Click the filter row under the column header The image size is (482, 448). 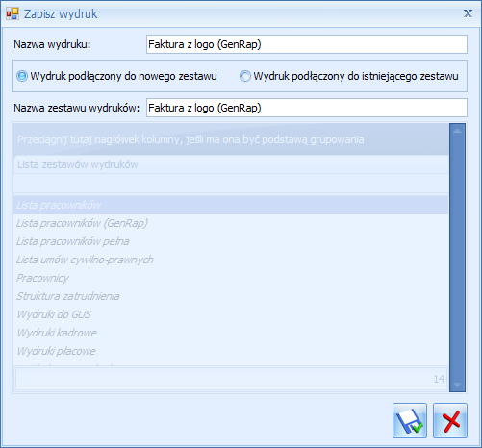[231, 184]
